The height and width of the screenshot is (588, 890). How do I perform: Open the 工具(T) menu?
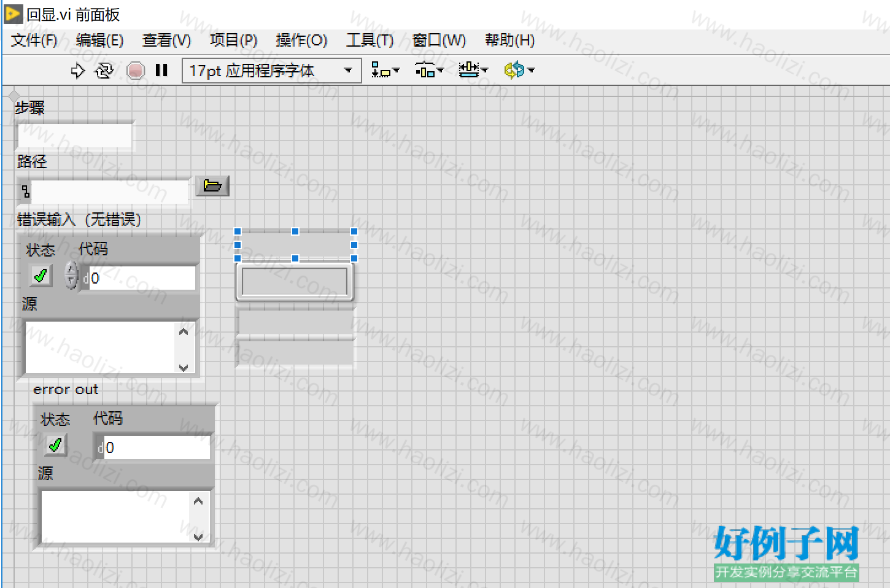370,40
